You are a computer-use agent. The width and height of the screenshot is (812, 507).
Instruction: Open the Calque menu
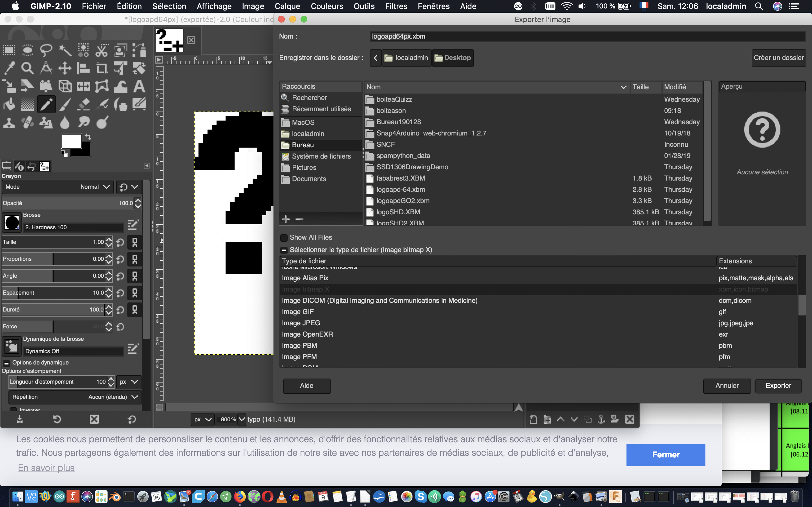pyautogui.click(x=287, y=6)
